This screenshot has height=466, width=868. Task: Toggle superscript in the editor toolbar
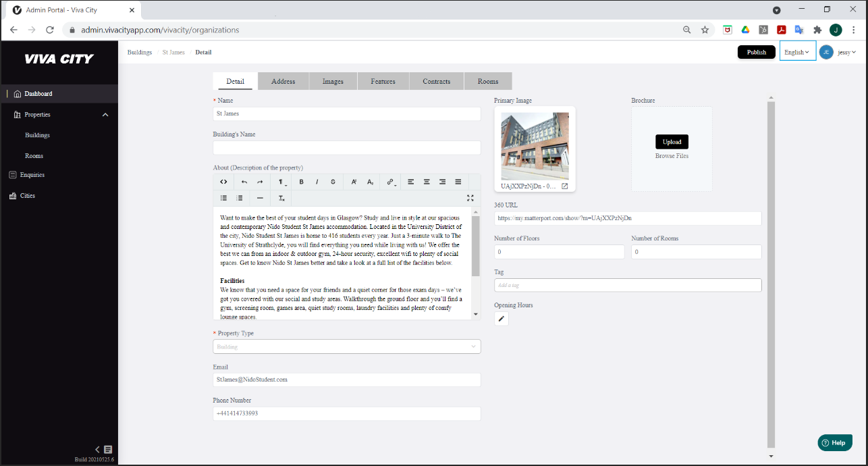(x=354, y=182)
